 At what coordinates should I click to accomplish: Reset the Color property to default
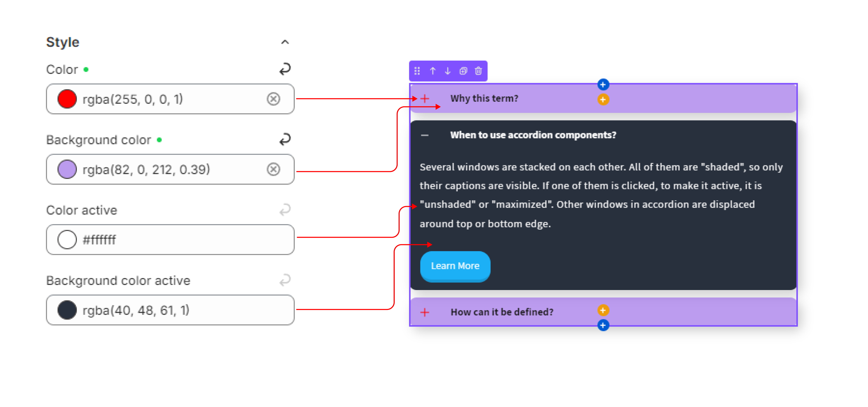click(x=285, y=69)
